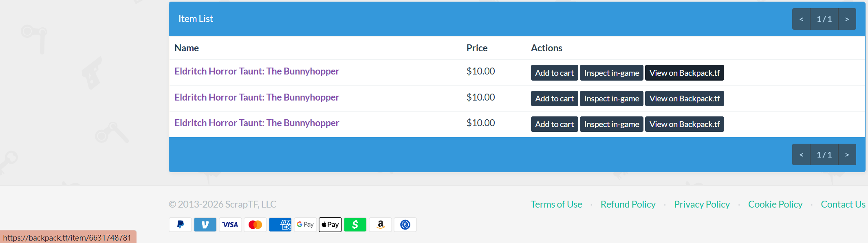Click the Cash App dollar icon
This screenshot has width=868, height=243.
(x=355, y=225)
